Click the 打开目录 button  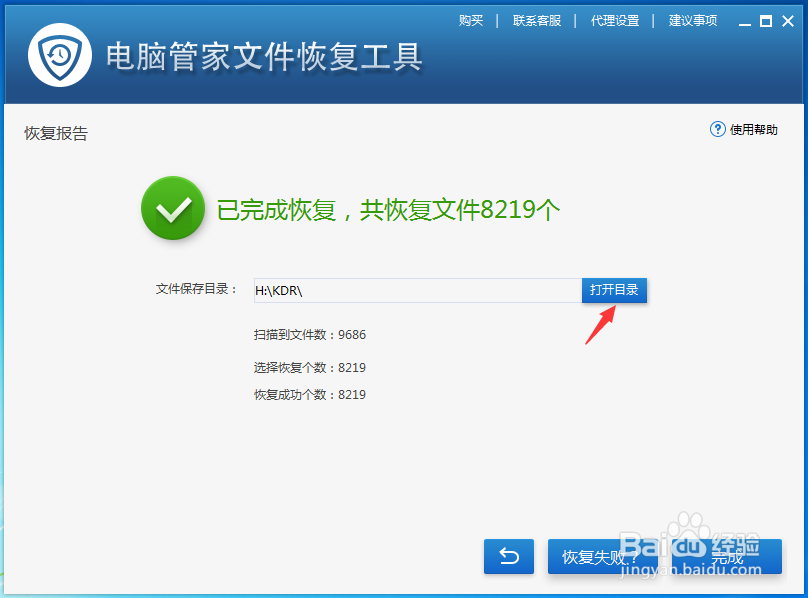[x=614, y=290]
